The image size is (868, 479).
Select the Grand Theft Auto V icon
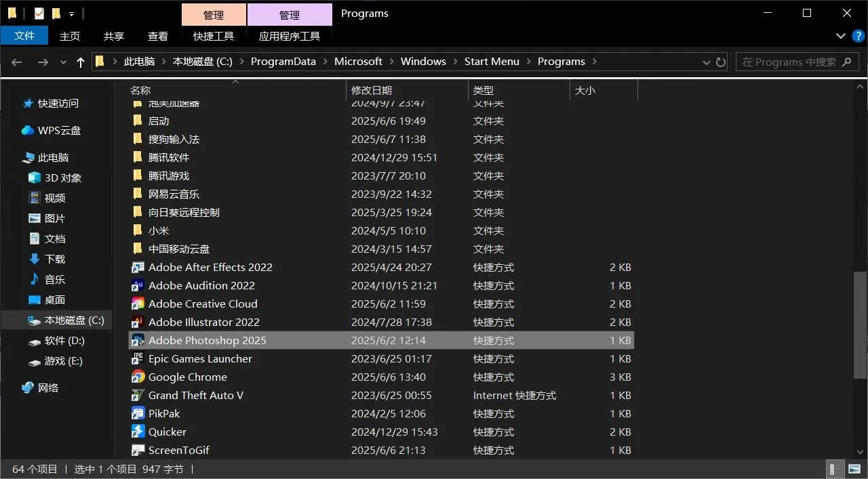138,396
